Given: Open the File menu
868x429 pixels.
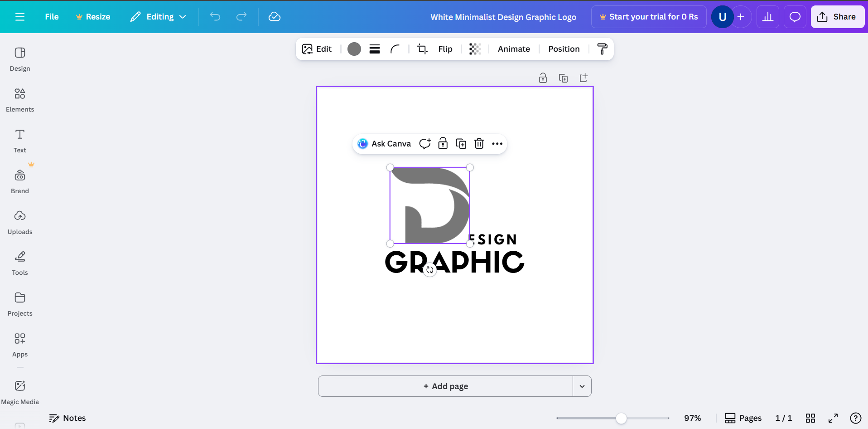Looking at the screenshot, I should tap(52, 17).
